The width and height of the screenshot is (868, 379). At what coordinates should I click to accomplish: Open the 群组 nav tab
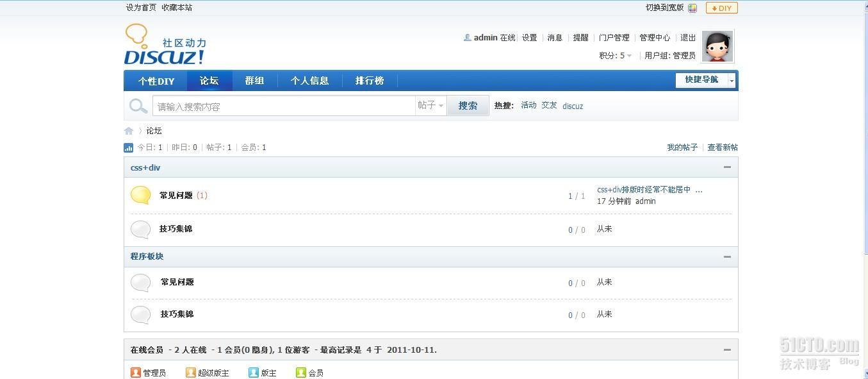point(254,81)
